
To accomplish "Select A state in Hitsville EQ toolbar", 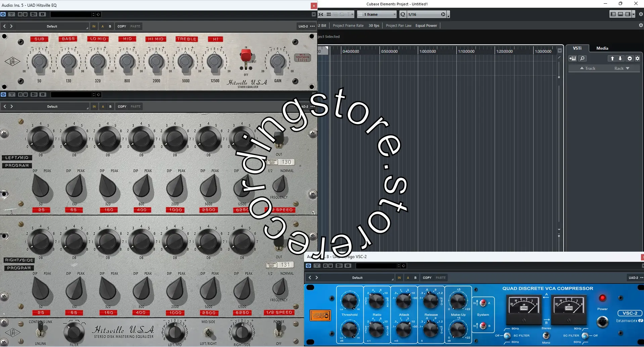I will [103, 26].
